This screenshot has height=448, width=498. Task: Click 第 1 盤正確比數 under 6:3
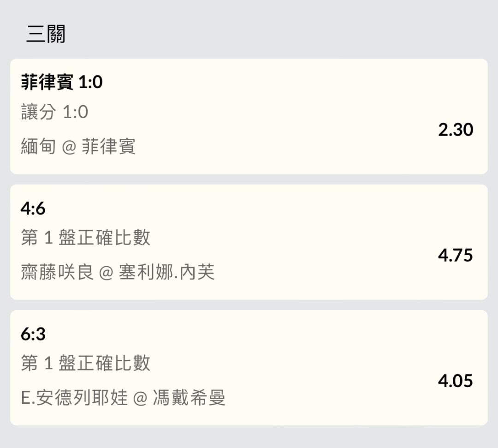coord(85,363)
